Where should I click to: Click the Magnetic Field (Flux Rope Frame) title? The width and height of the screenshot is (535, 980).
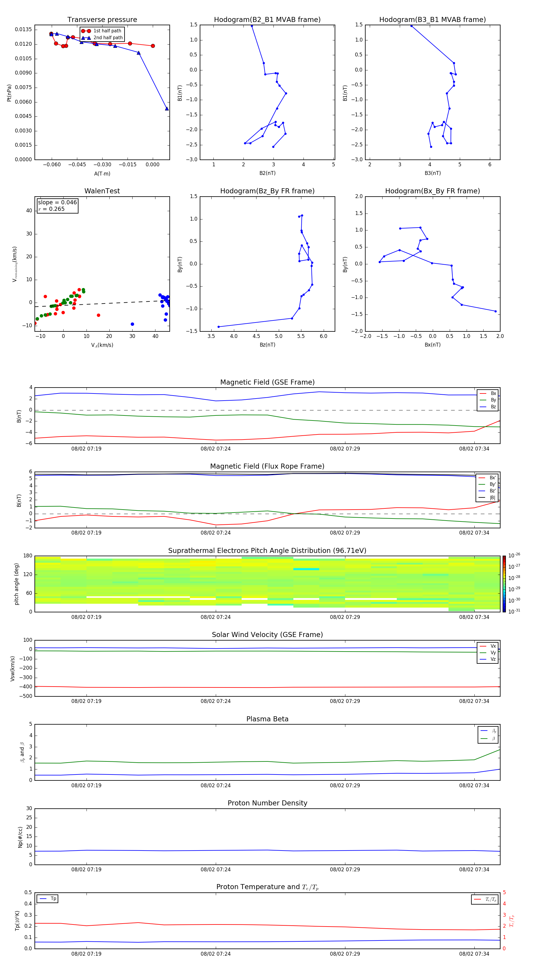click(267, 467)
